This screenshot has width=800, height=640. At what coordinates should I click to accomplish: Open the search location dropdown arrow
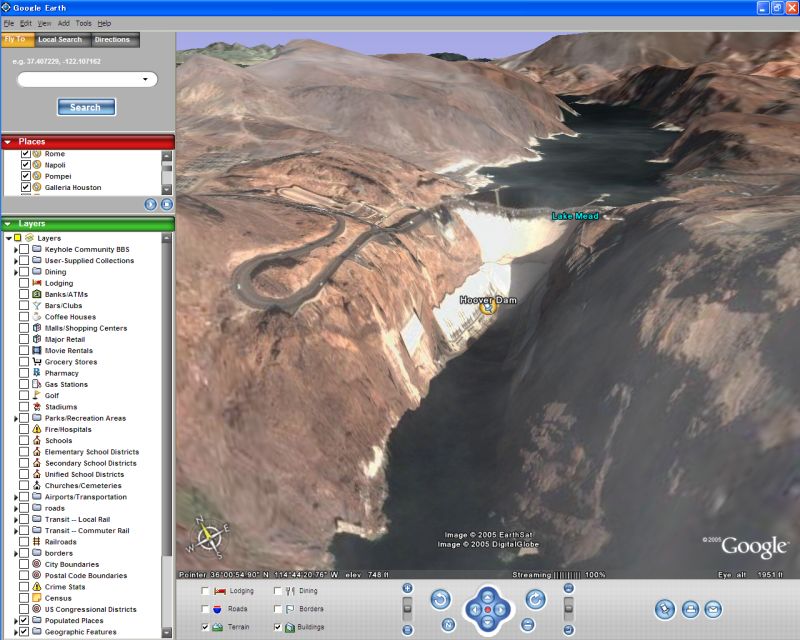(x=145, y=79)
